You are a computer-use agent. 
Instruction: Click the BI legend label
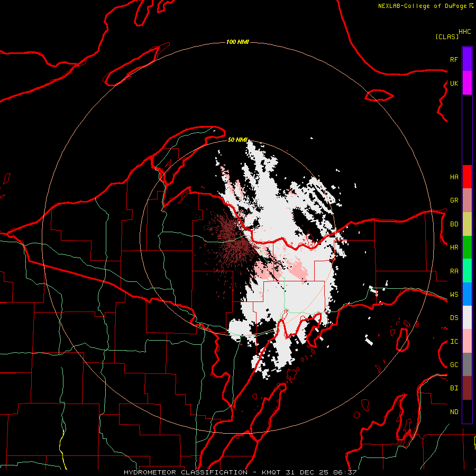454,388
